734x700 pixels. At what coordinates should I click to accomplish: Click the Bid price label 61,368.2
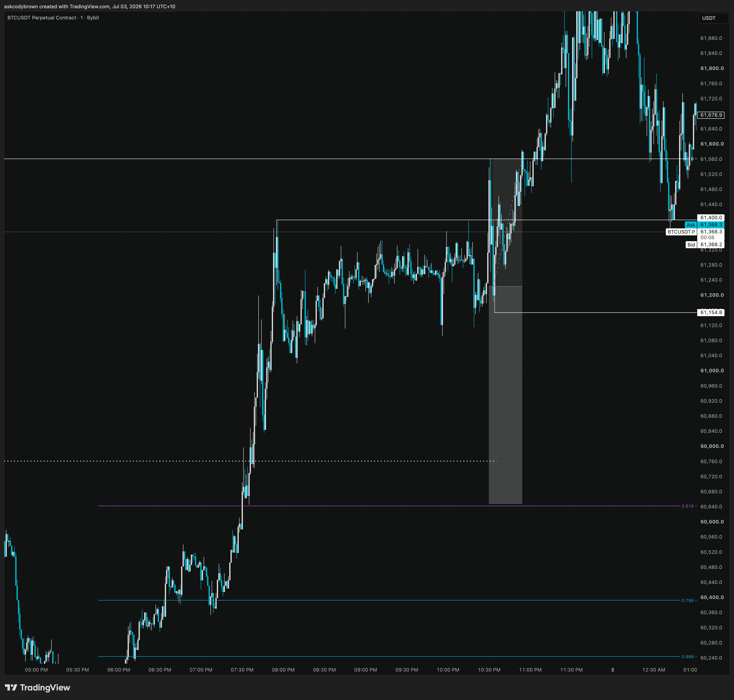tap(704, 245)
